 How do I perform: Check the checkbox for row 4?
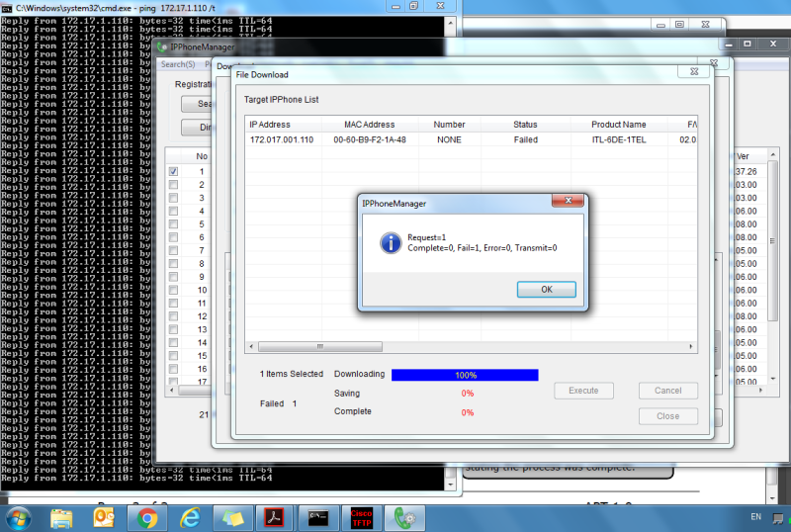coord(173,211)
